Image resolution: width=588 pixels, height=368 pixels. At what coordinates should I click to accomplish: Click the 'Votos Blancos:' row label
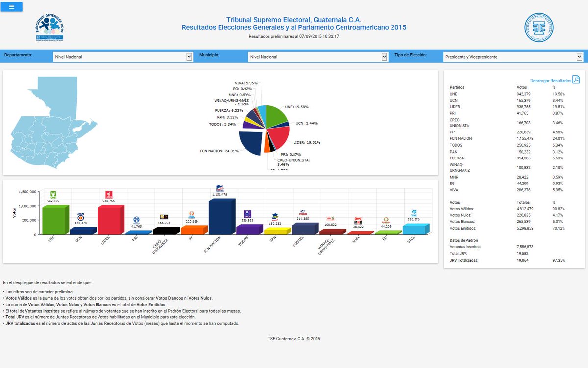462,222
